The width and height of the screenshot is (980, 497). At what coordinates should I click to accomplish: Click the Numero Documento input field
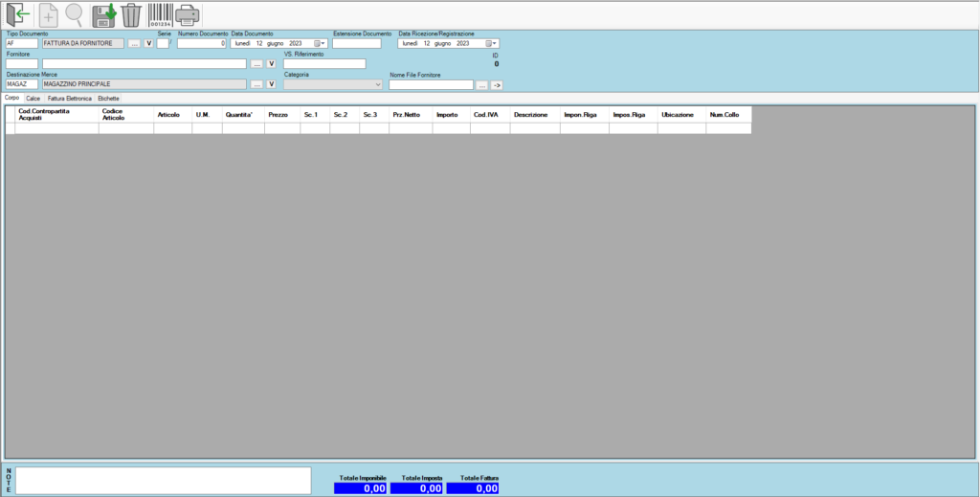201,43
